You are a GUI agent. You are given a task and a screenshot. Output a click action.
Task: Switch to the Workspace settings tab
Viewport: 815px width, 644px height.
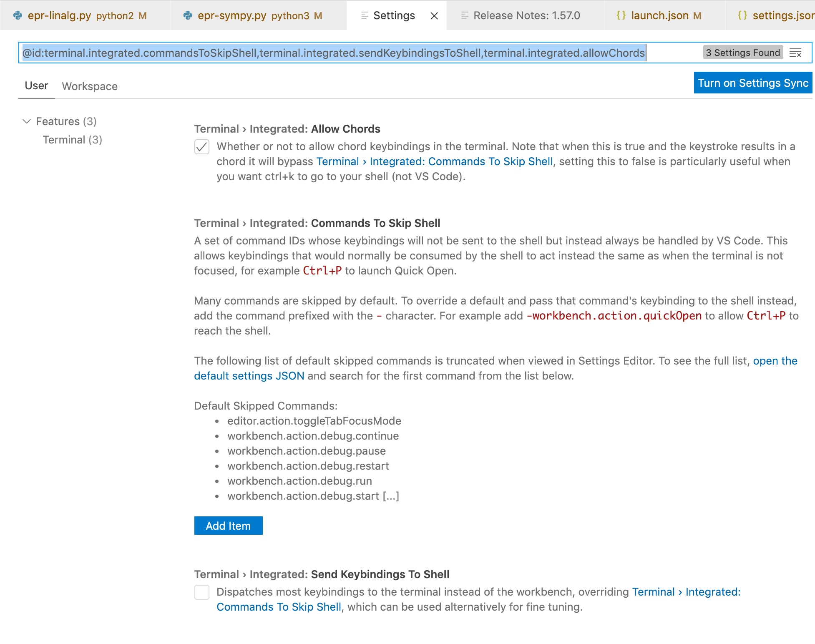click(90, 86)
